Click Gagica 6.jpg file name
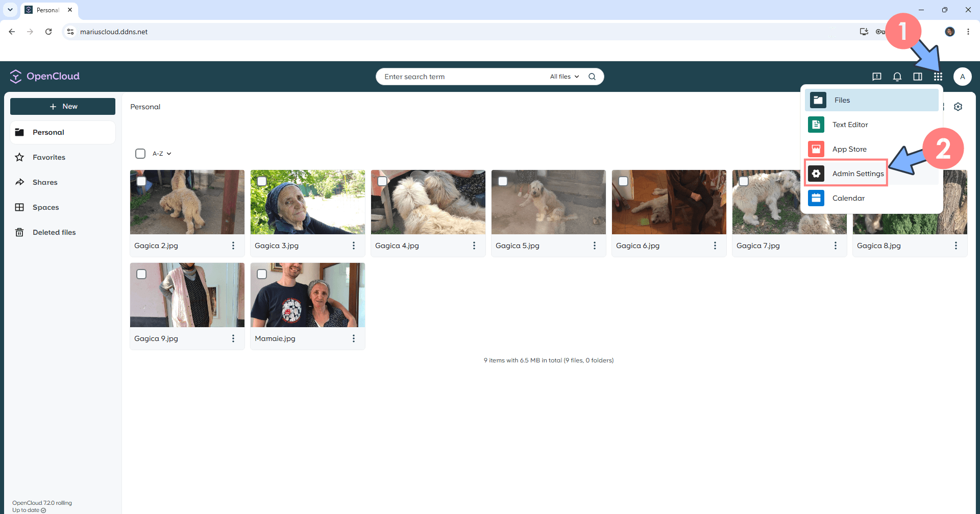The width and height of the screenshot is (980, 514). tap(638, 246)
